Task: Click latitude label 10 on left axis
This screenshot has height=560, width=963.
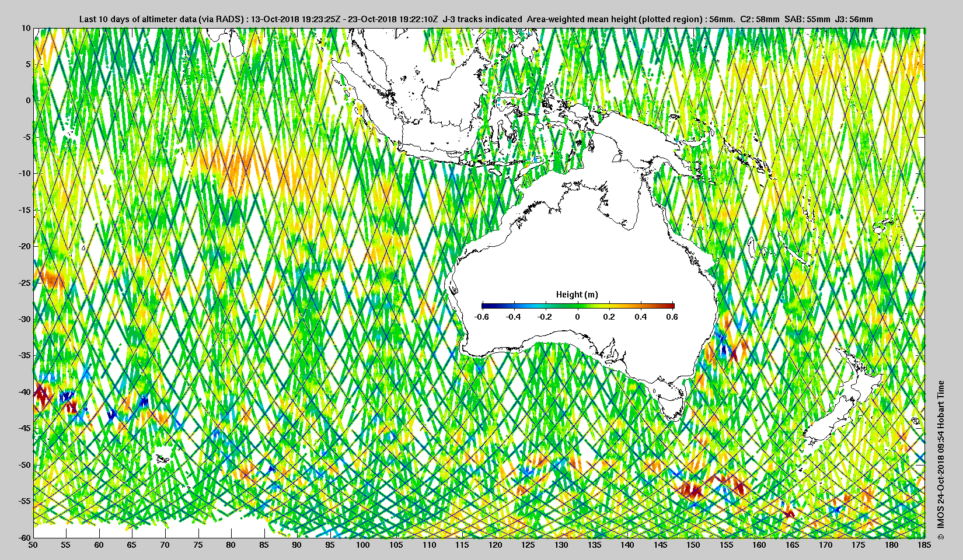Action: click(x=26, y=27)
